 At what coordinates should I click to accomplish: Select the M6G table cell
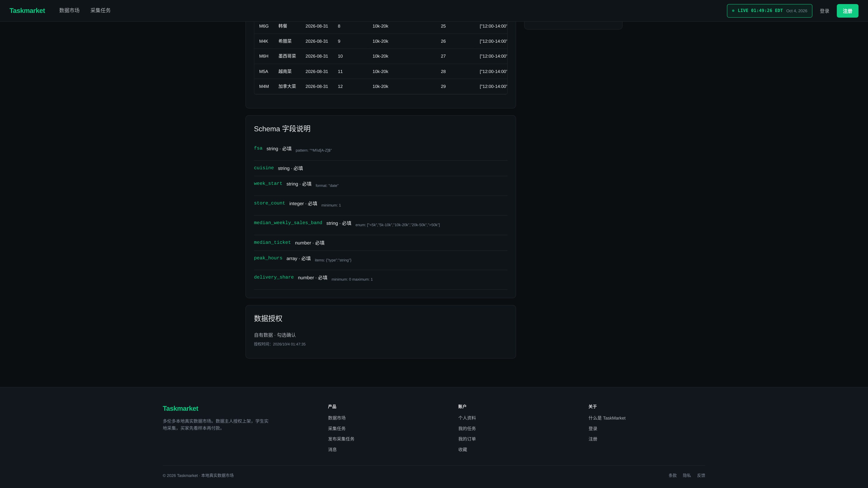[264, 26]
